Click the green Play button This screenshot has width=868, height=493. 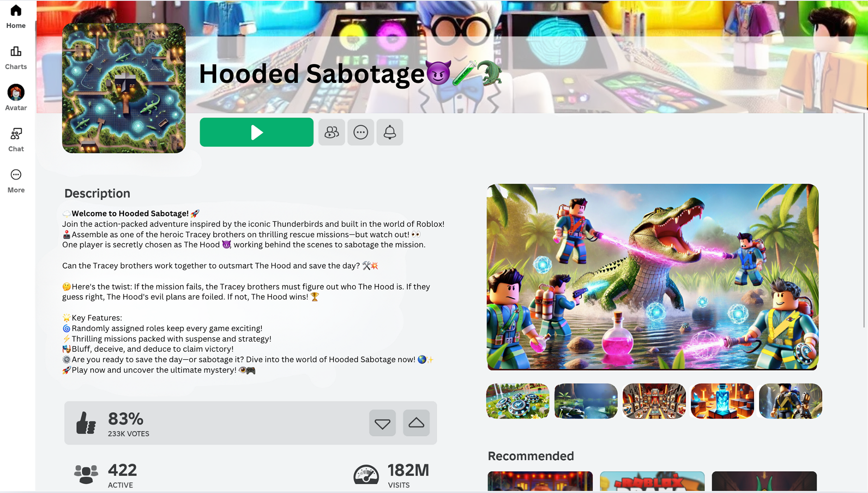click(x=256, y=132)
